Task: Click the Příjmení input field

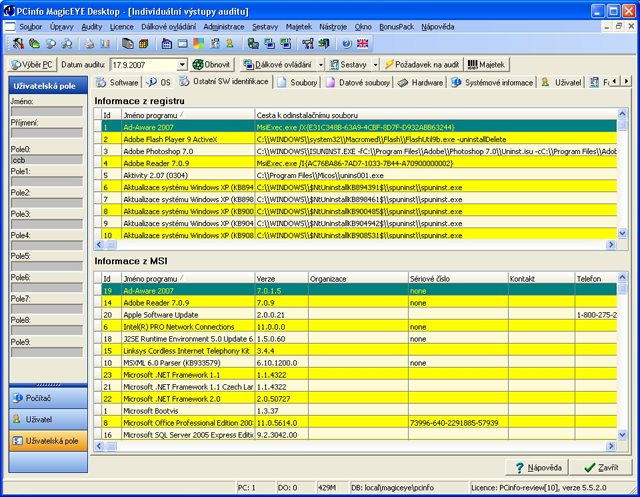Action: point(47,133)
